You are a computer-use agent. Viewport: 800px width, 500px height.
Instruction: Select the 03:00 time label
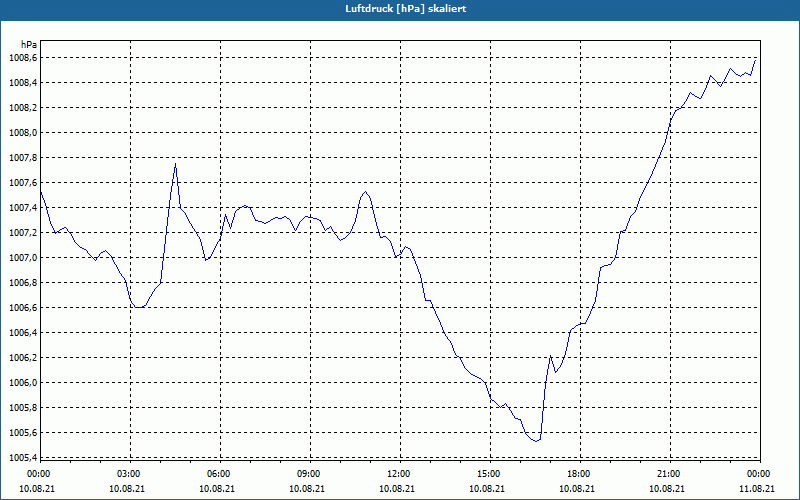click(128, 474)
